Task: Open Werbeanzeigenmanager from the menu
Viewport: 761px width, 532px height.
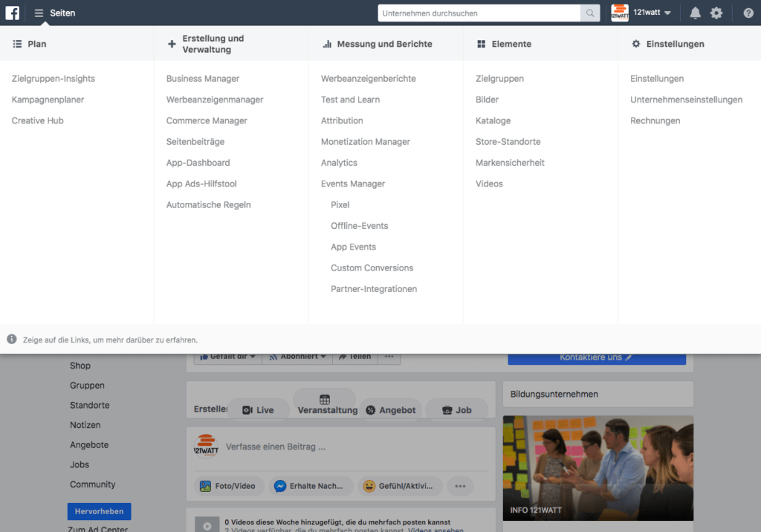Action: click(215, 100)
